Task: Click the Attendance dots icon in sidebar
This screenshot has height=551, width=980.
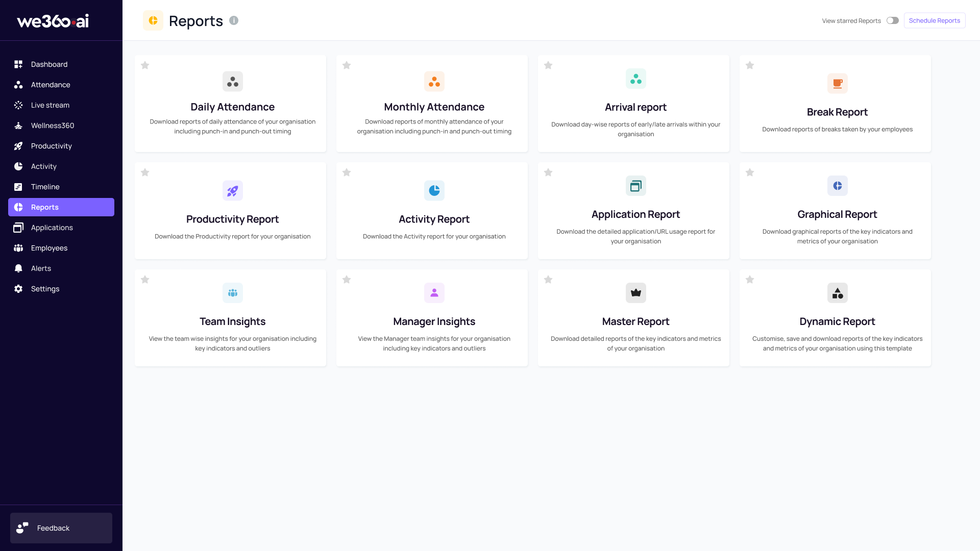Action: click(18, 85)
